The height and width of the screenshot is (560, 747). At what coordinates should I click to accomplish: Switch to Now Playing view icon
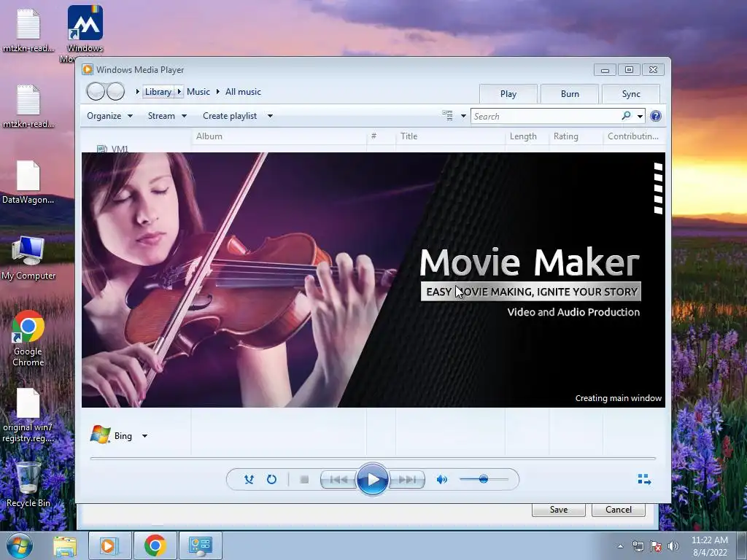tap(644, 480)
